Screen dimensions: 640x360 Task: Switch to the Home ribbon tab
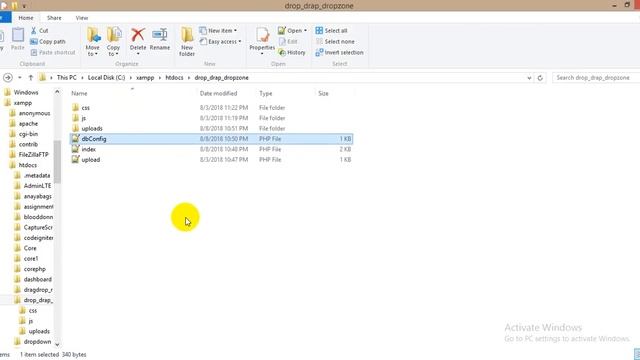(x=26, y=18)
